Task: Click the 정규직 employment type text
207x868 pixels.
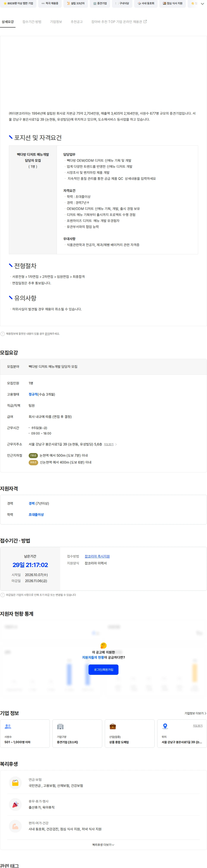Action: tap(33, 395)
